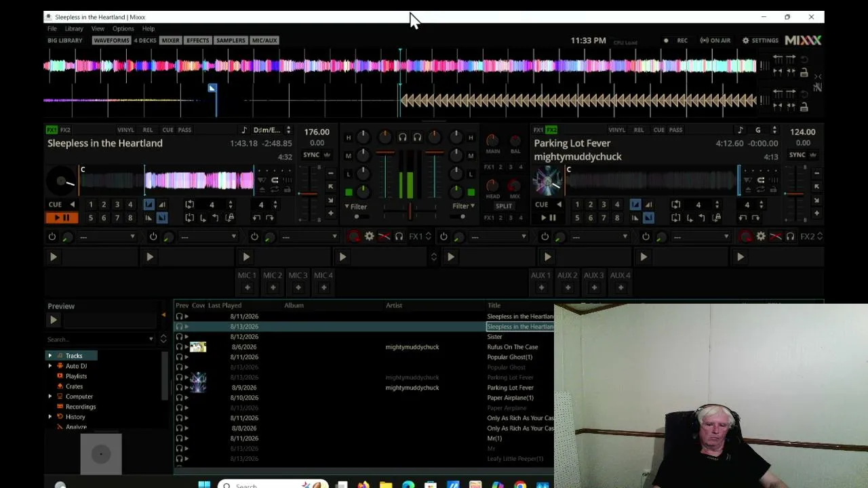Enable ON AIR live broadcasting

pyautogui.click(x=715, y=41)
